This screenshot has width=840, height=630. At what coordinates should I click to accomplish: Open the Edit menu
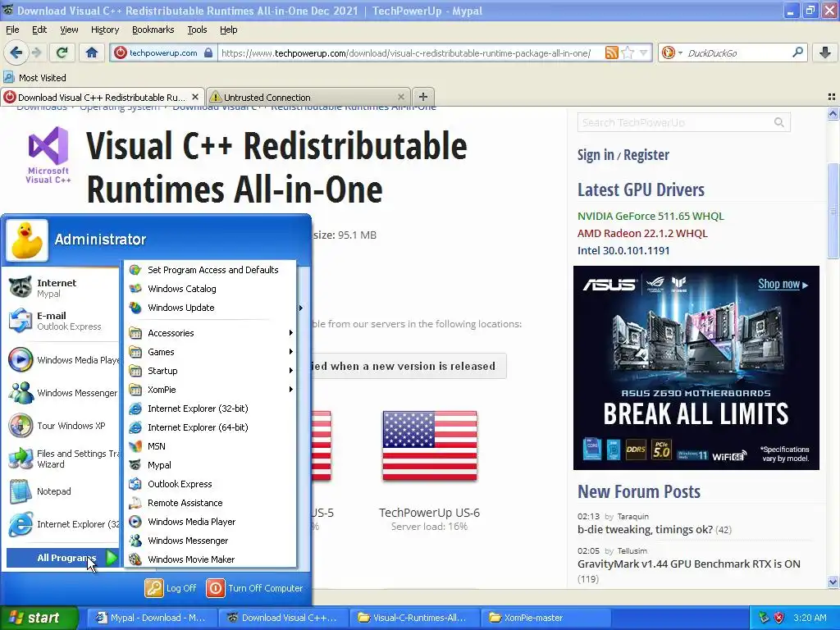(39, 30)
